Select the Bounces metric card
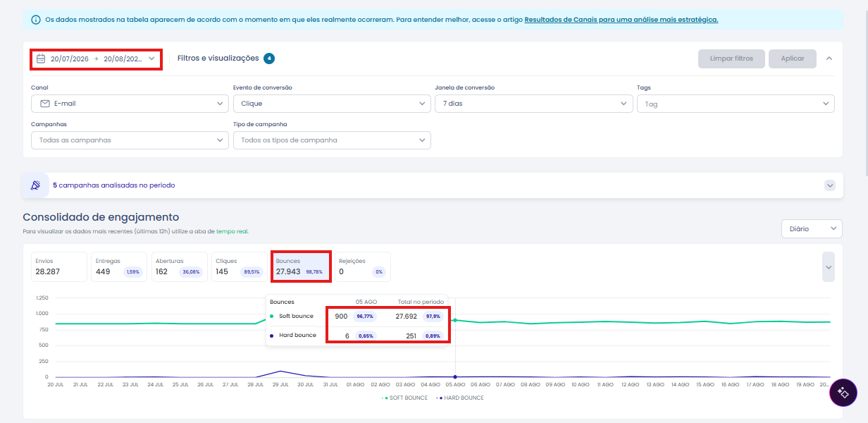The height and width of the screenshot is (423, 868). pos(302,267)
